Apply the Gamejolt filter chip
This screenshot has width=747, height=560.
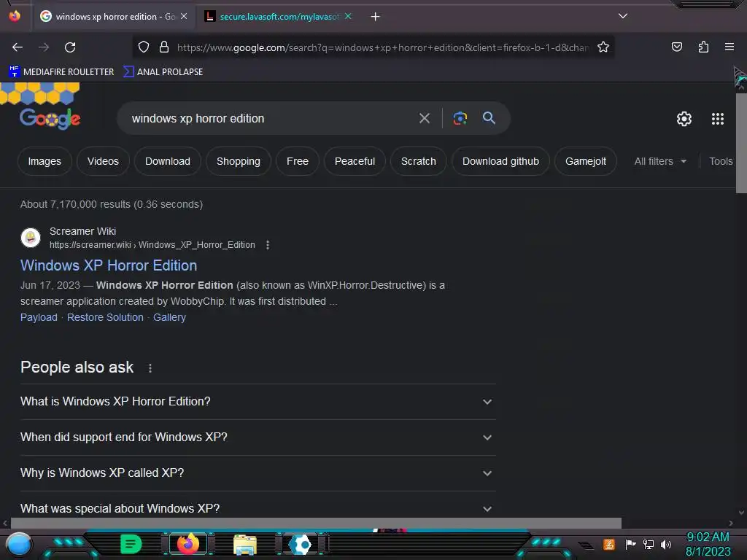tap(586, 161)
